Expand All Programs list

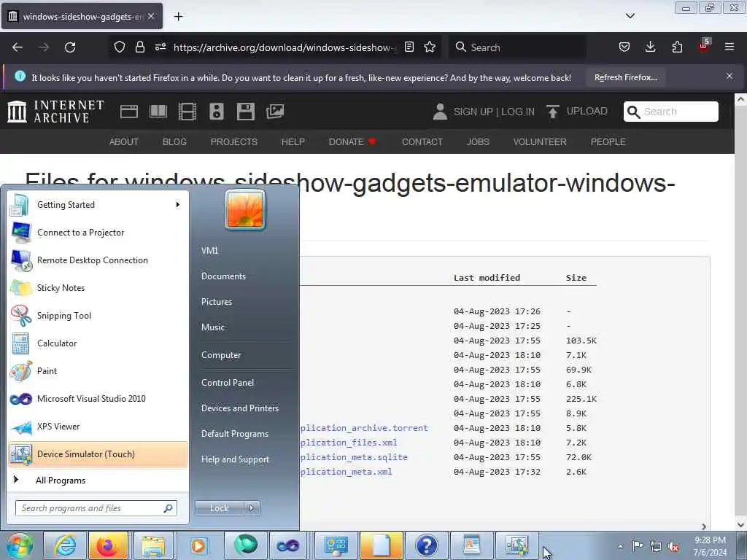[x=98, y=480]
